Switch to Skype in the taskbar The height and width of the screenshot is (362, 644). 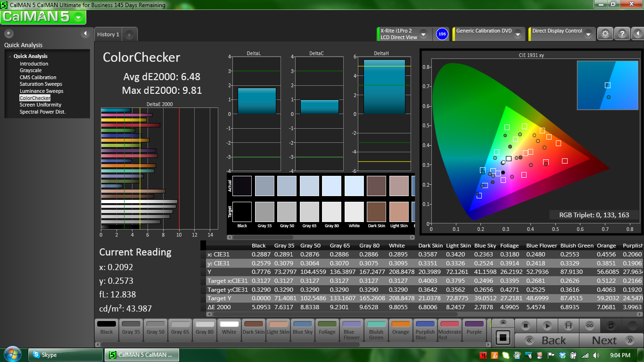(66, 355)
